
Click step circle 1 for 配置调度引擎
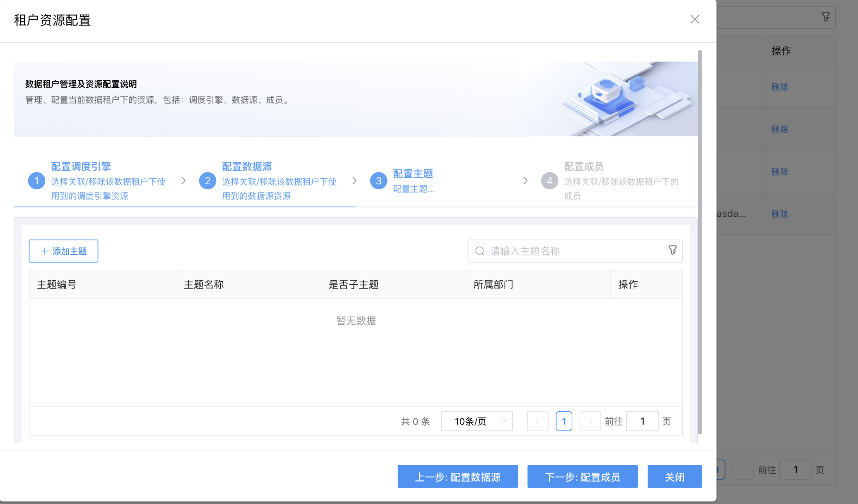point(37,181)
